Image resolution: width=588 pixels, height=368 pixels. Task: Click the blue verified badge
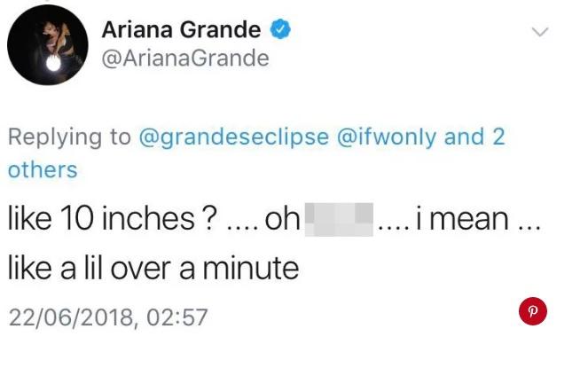281,29
